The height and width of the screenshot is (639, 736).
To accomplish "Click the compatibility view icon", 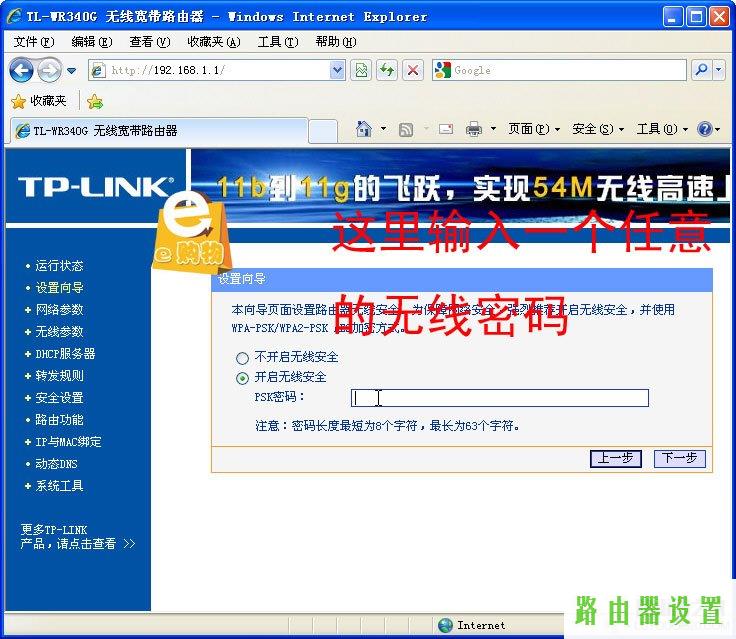I will [x=361, y=70].
